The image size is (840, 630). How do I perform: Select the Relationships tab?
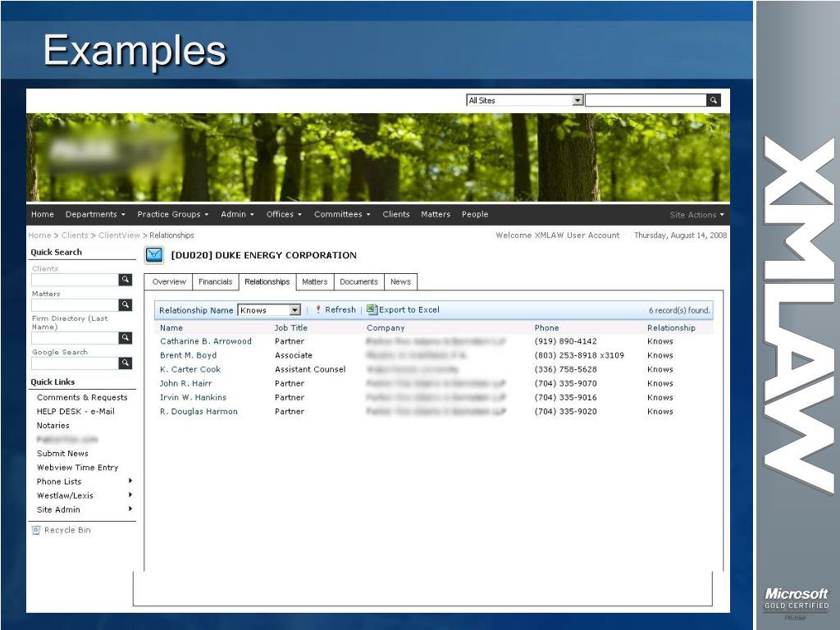click(267, 282)
